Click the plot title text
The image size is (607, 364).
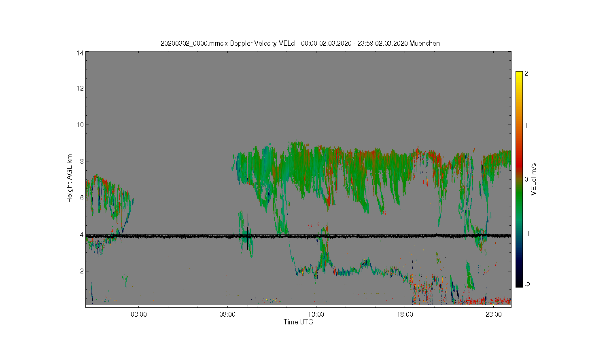click(x=300, y=43)
